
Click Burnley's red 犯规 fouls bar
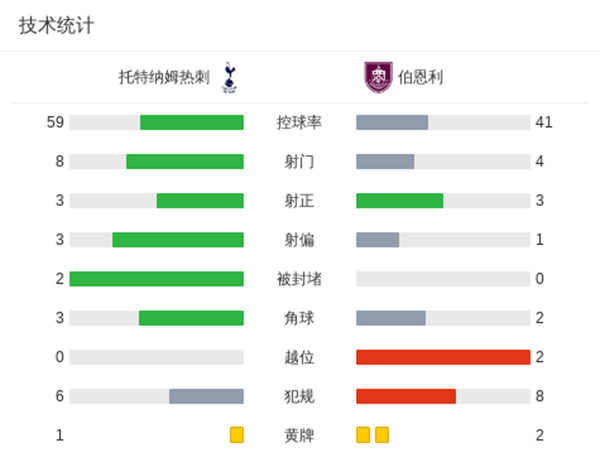click(406, 396)
